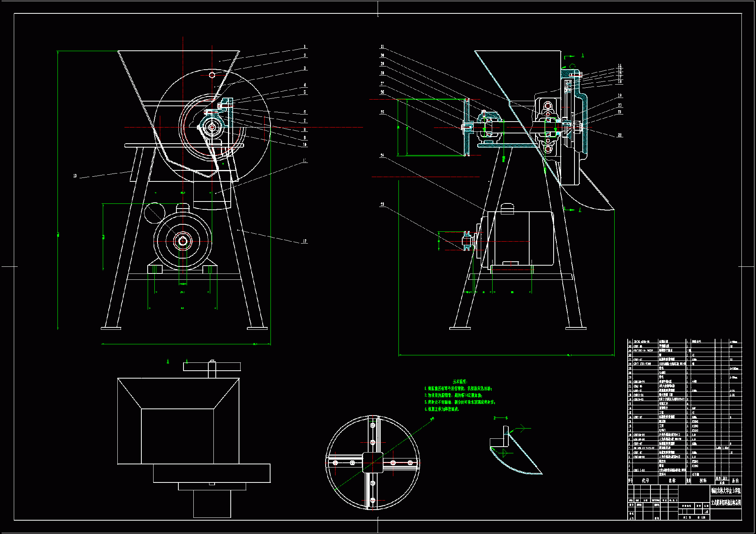
Task: Click callout number 23 beside the motor pulley
Action: coord(382,204)
